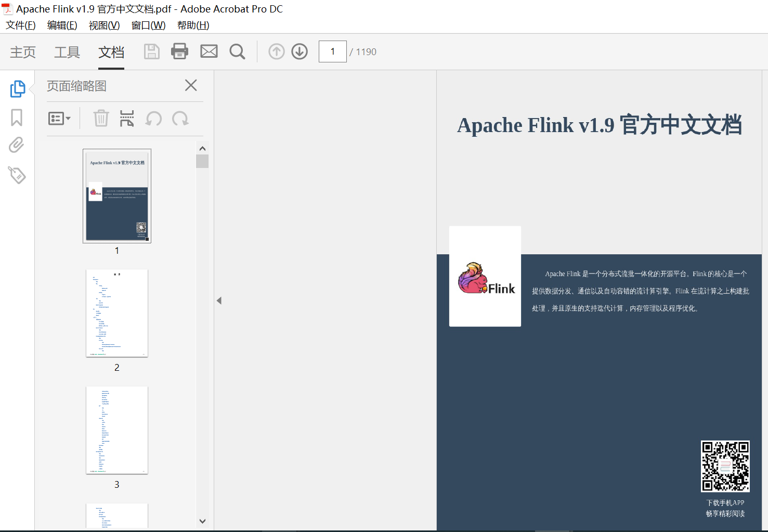Switch to the 工具 tab
The width and height of the screenshot is (768, 532).
tap(67, 52)
